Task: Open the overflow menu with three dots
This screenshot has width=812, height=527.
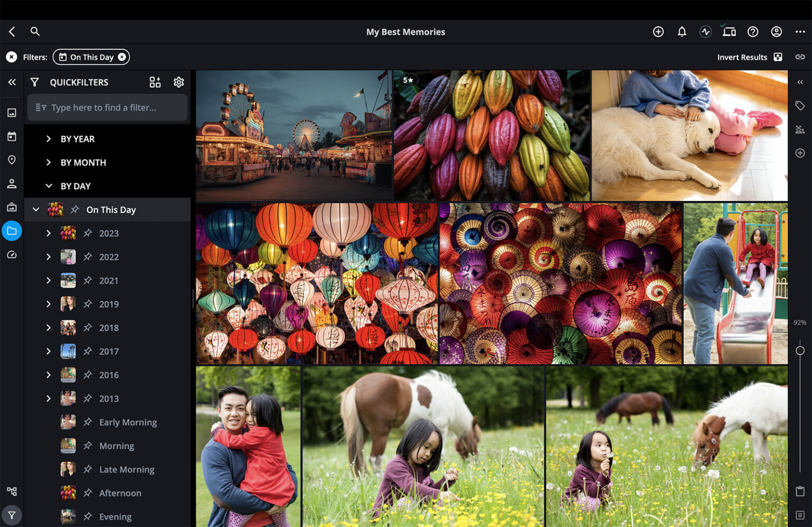Action: click(x=800, y=32)
